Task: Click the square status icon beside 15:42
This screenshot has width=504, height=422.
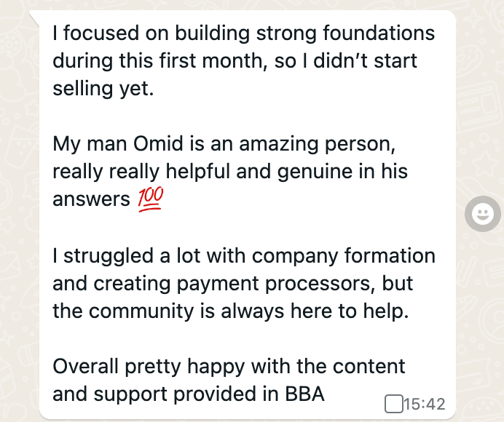Action: [394, 404]
